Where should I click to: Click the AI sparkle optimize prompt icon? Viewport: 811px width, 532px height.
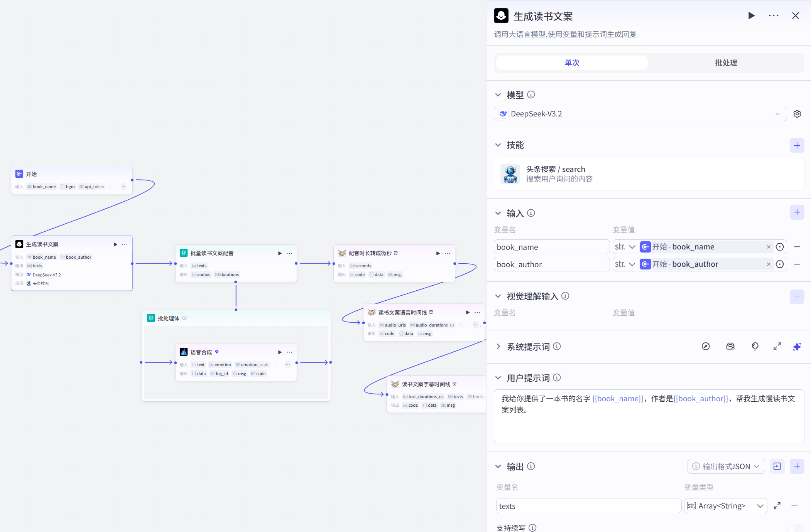[x=797, y=347]
